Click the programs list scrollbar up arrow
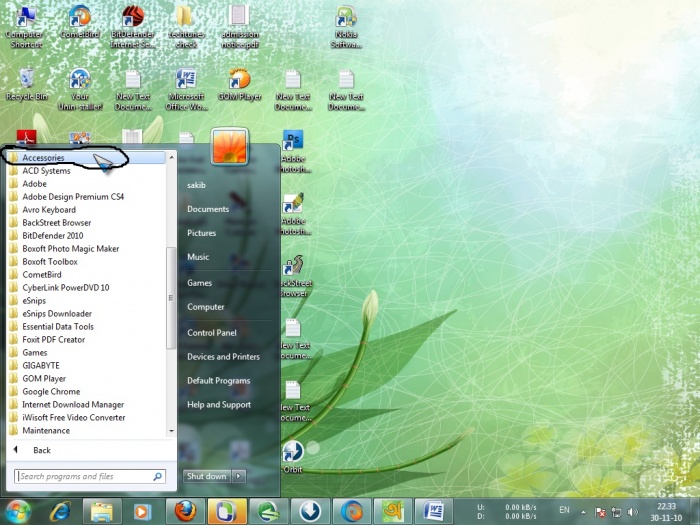Image resolution: width=700 pixels, height=525 pixels. point(171,157)
